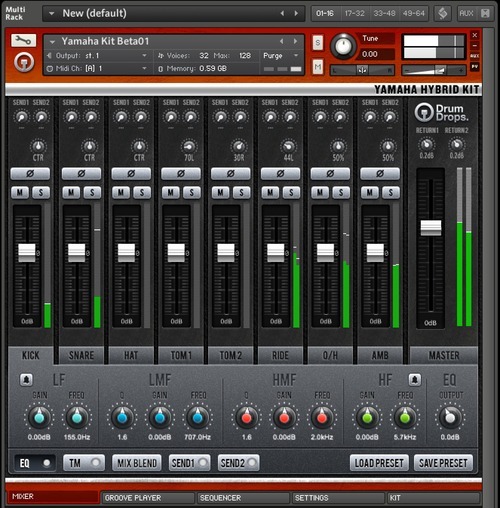Viewport: 500px width, 508px height.
Task: Toggle the instrument header solo S button
Action: (x=318, y=43)
